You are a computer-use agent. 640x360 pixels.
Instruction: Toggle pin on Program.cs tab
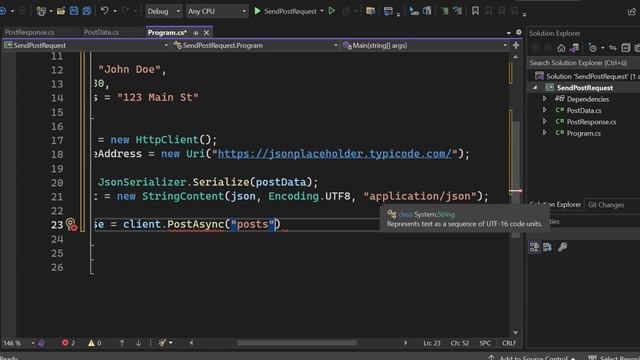coord(196,33)
